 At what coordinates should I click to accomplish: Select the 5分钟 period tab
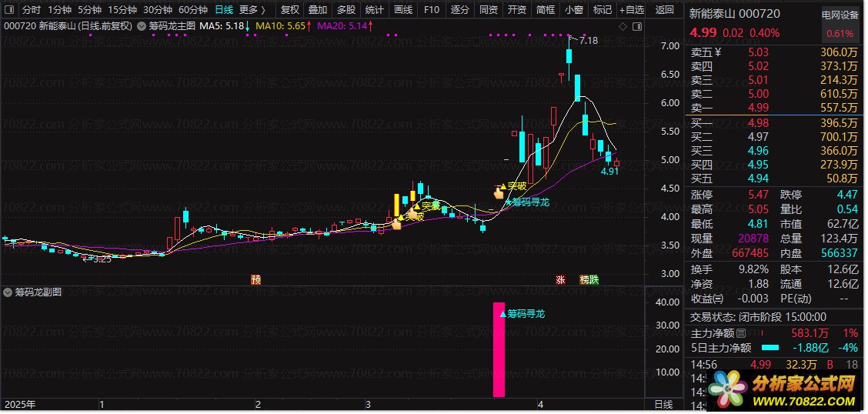(x=89, y=9)
